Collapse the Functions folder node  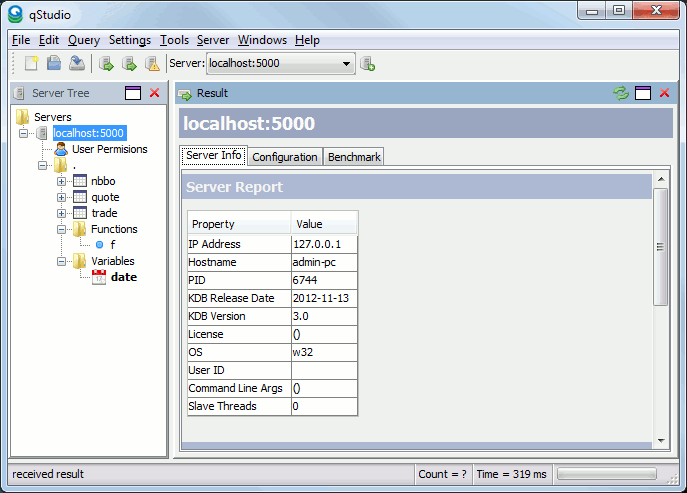click(61, 229)
